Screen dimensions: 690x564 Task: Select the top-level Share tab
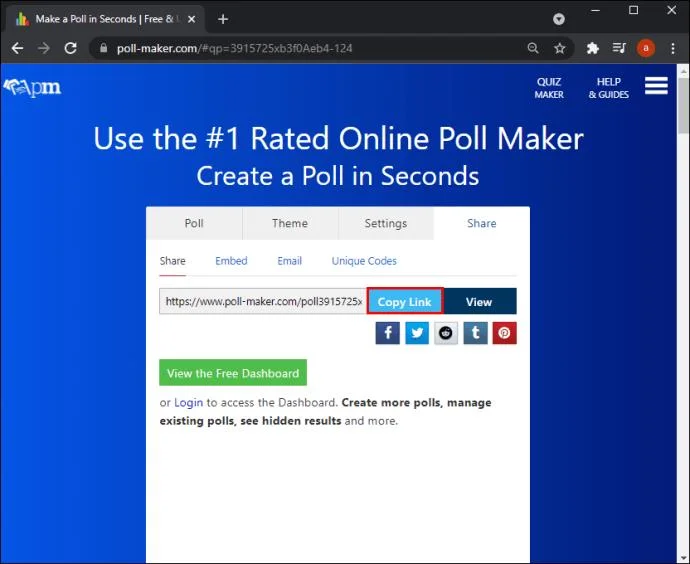point(482,223)
